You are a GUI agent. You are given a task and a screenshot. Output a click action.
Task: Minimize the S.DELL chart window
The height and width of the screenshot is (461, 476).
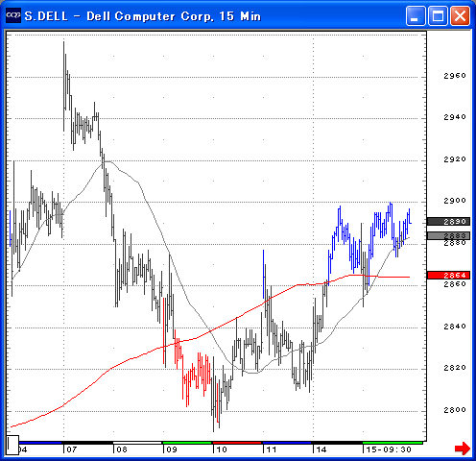click(x=416, y=15)
